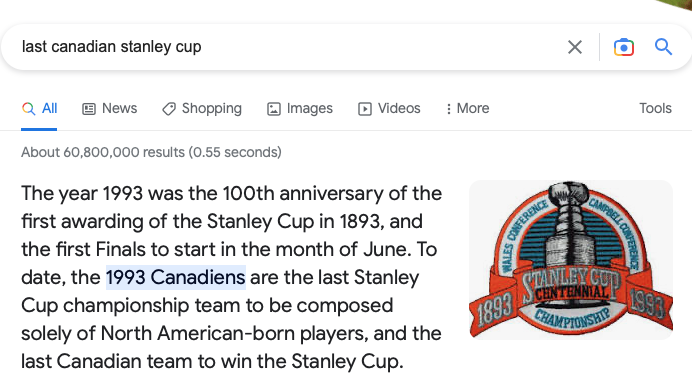Switch to the Videos results tab
The width and height of the screenshot is (692, 387).
point(389,108)
